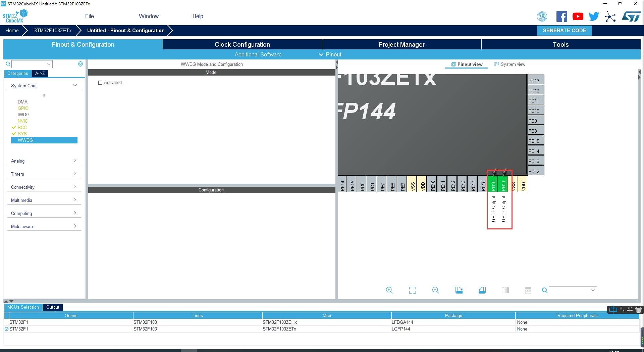The width and height of the screenshot is (644, 352).
Task: Switch to System view
Action: (x=510, y=64)
